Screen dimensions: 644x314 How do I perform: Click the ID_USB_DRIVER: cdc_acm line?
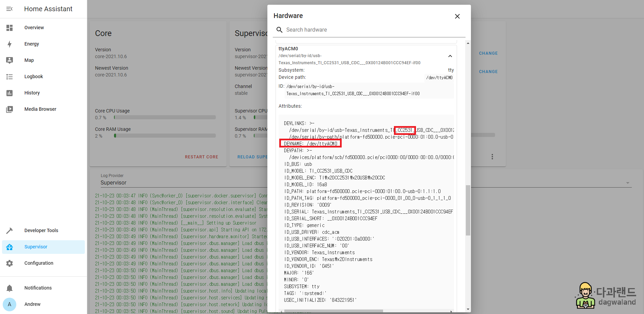click(311, 232)
